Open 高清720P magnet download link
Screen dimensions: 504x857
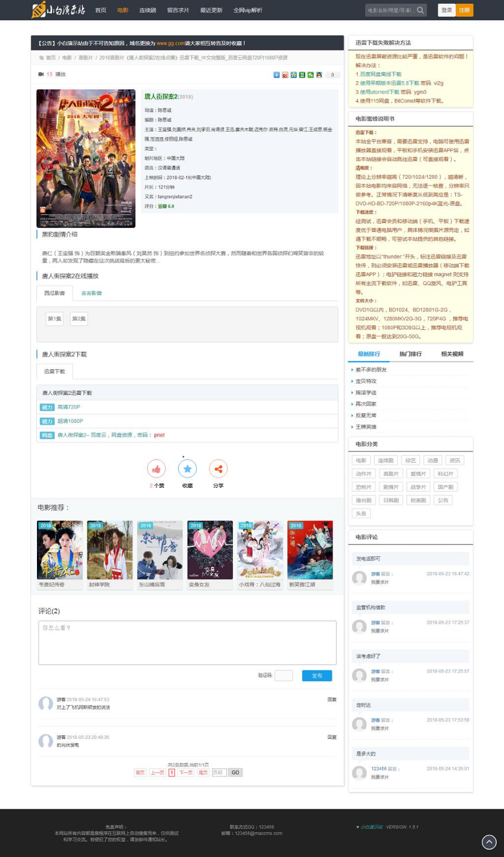click(69, 407)
